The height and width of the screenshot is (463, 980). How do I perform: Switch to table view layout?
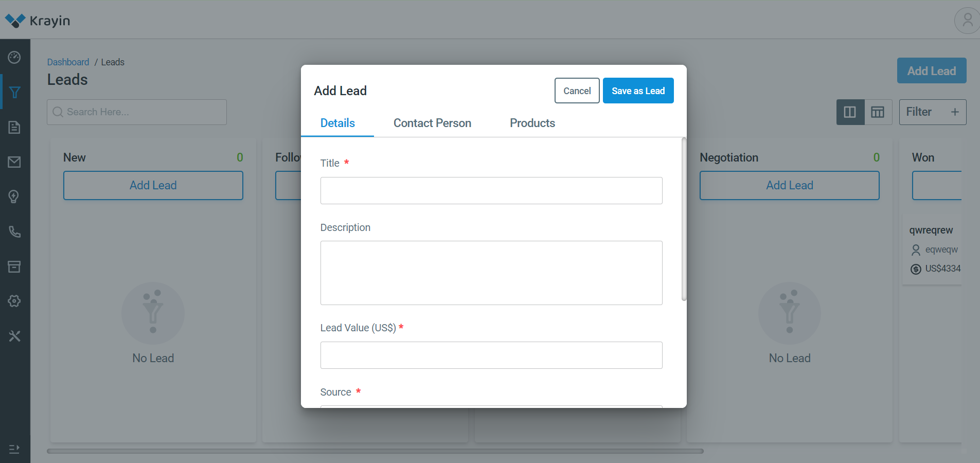point(878,112)
